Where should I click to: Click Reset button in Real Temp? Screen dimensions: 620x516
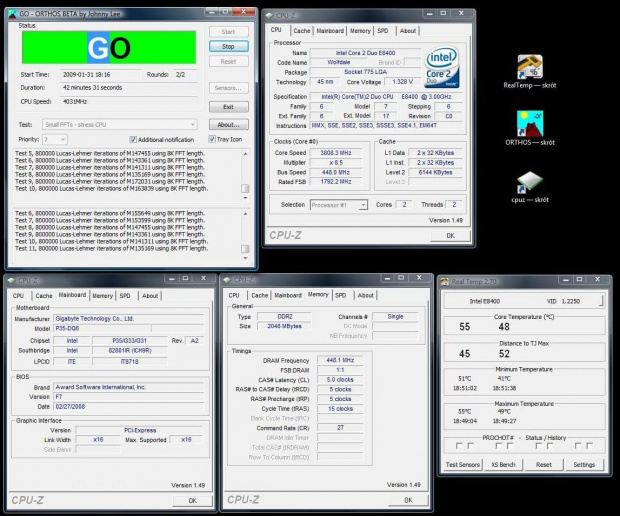(544, 465)
